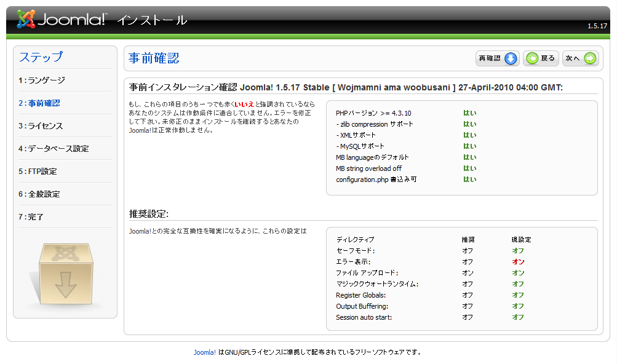This screenshot has width=617, height=364.
Task: Select step 5: FTP設定
Action: 38,172
